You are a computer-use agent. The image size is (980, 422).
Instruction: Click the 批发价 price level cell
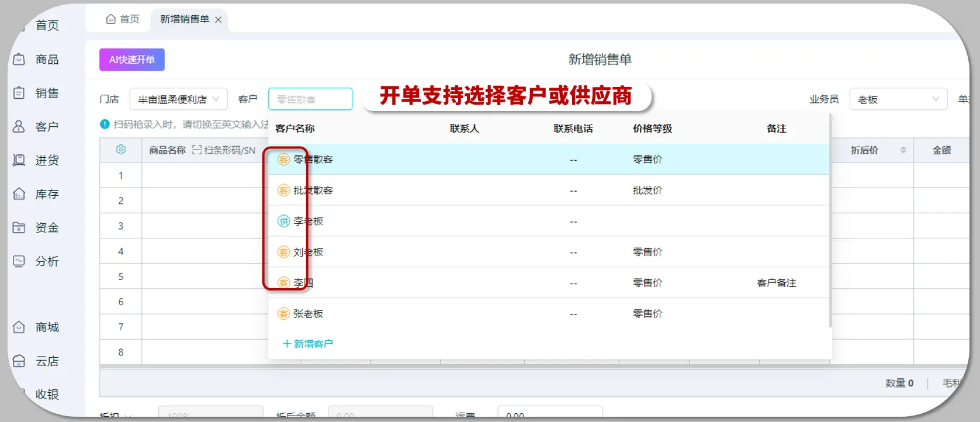coord(647,190)
